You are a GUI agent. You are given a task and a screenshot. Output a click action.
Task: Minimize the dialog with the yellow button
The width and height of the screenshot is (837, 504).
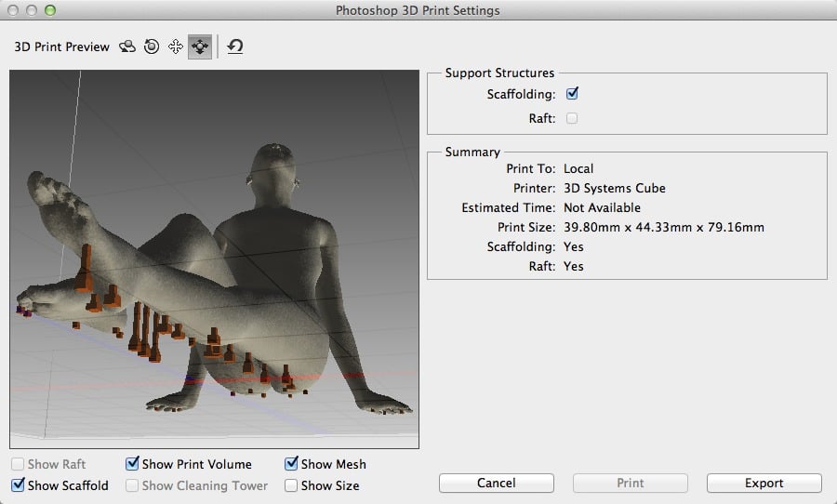(32, 10)
